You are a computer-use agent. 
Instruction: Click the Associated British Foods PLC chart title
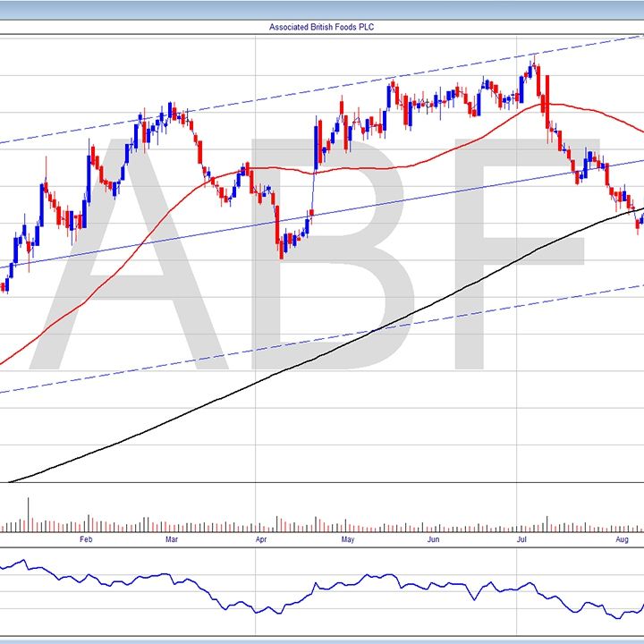(321, 27)
